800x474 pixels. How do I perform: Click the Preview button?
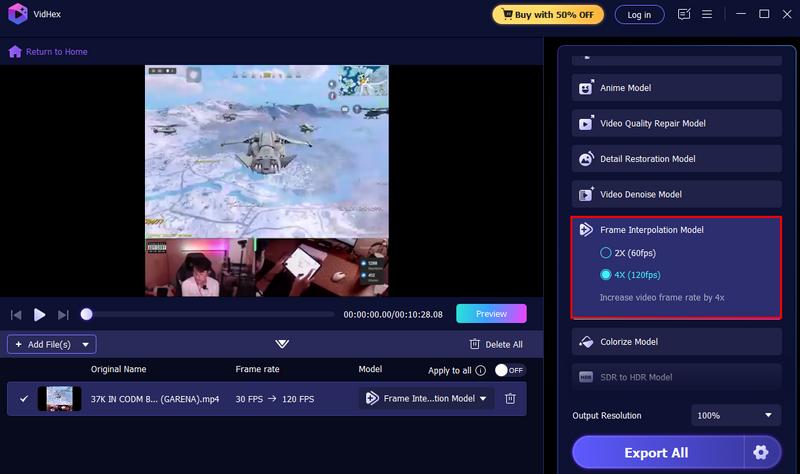pos(491,313)
